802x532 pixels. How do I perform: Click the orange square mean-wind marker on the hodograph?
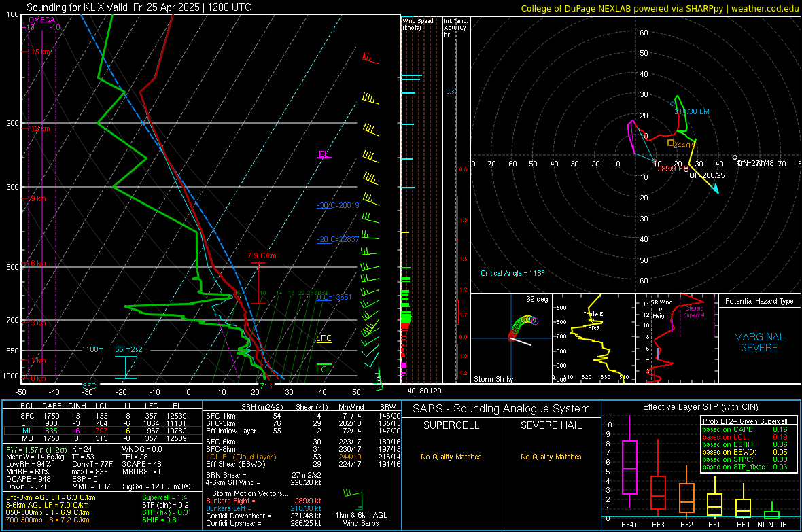pyautogui.click(x=671, y=143)
